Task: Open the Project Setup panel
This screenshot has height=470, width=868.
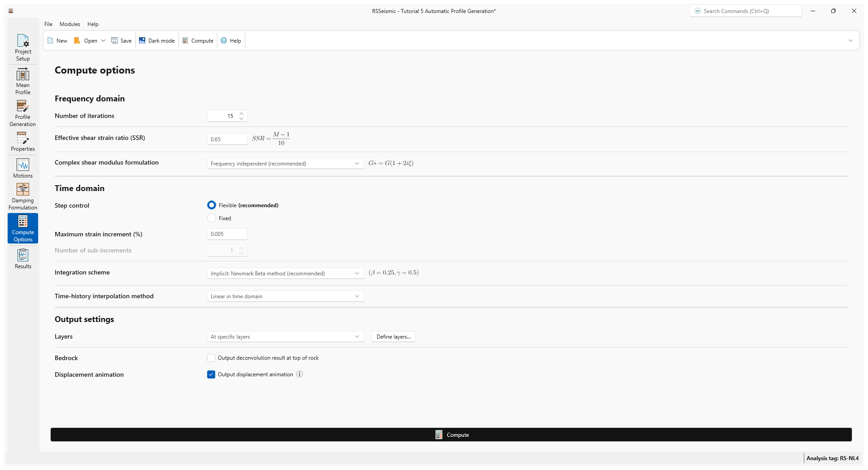Action: [23, 48]
